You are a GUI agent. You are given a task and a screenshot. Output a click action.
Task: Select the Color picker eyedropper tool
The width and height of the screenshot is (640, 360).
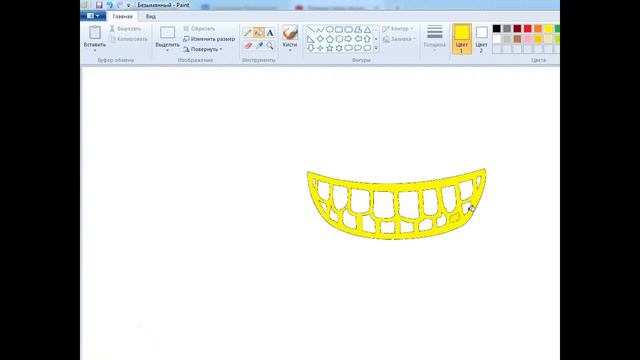tap(259, 45)
